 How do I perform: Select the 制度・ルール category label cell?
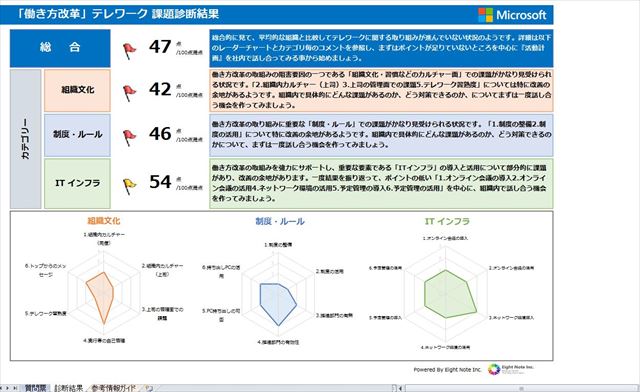coord(77,135)
